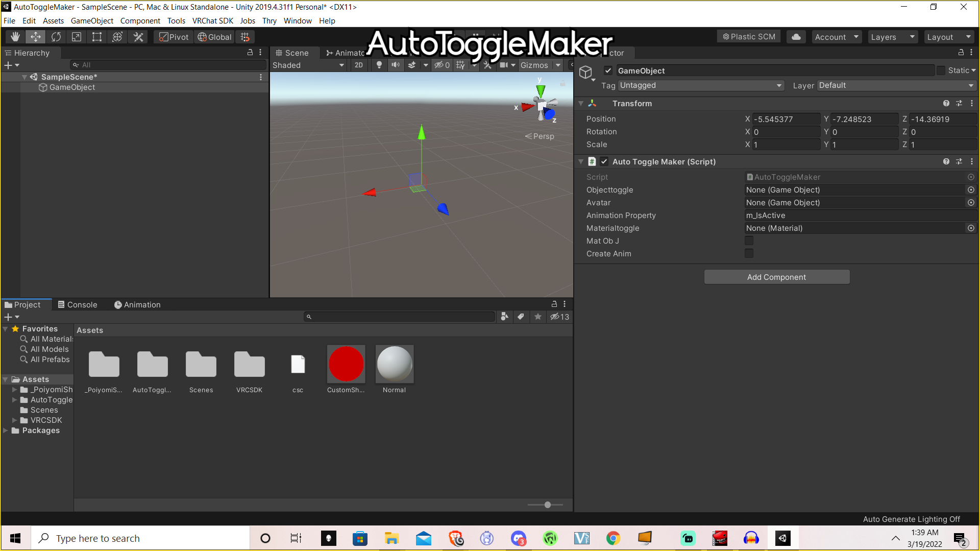Click the Plastic SCM button
The image size is (980, 551).
(749, 37)
